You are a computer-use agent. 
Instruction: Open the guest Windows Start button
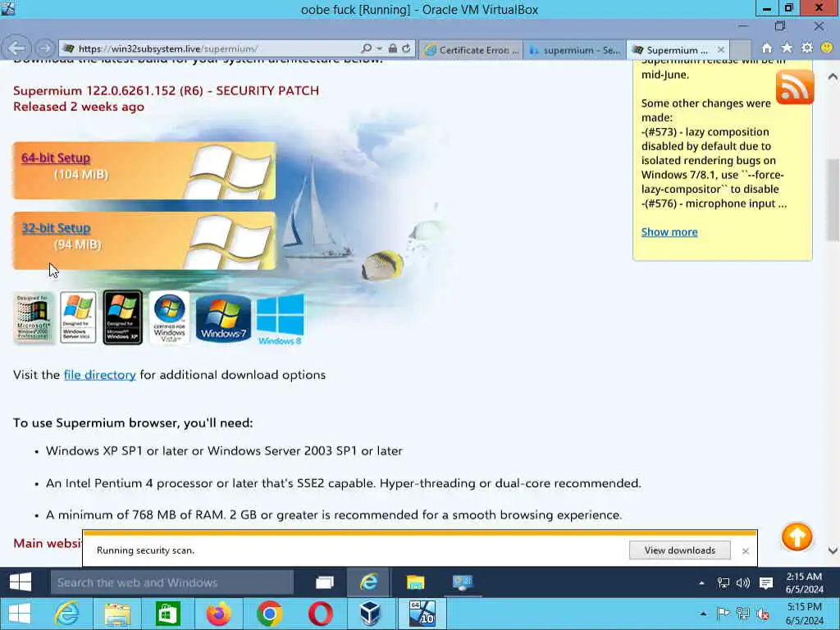(x=21, y=582)
